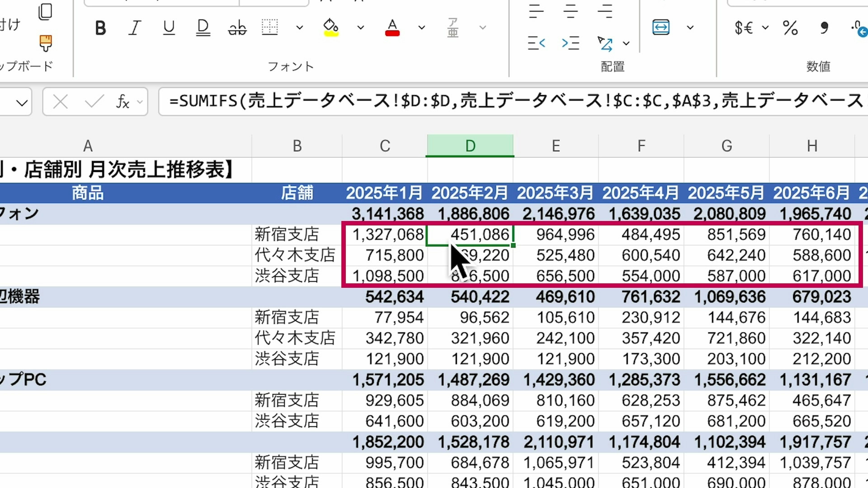The height and width of the screenshot is (488, 868).
Task: Toggle Underline formatting button
Action: point(169,28)
